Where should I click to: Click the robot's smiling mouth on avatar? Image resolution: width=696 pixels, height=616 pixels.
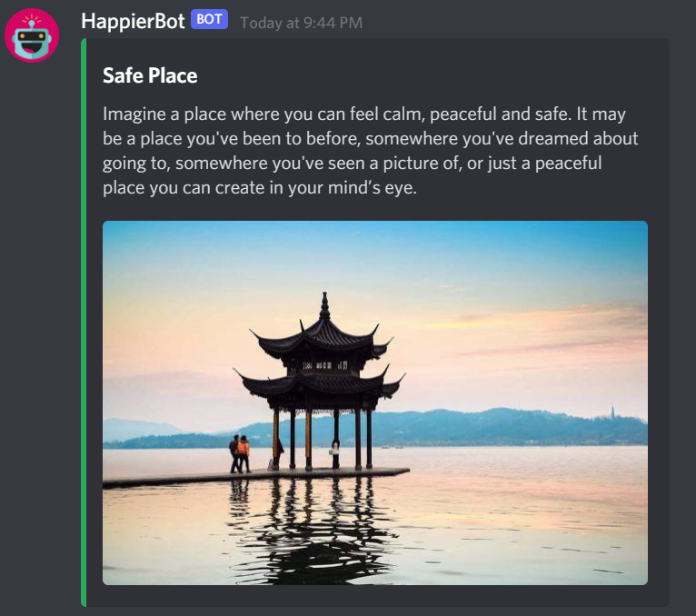pos(32,47)
